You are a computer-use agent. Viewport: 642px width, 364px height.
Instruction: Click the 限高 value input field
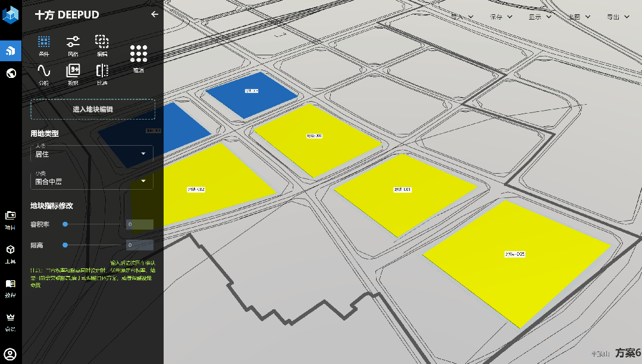140,245
